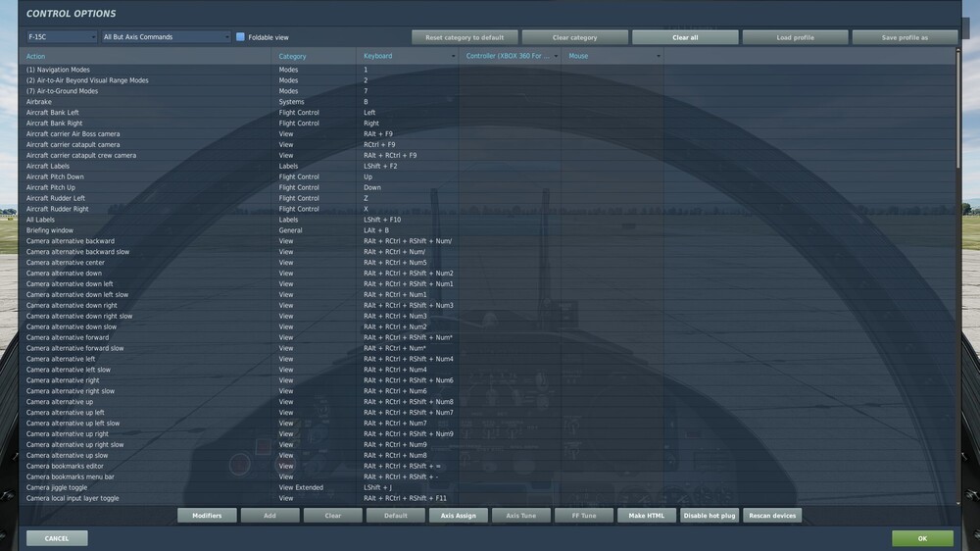Confirm settings with the OK button
Screen dimensions: 980x551
click(922, 538)
